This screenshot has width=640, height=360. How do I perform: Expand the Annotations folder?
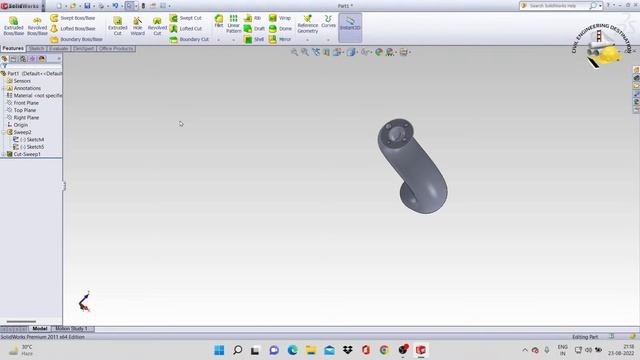tap(3, 88)
